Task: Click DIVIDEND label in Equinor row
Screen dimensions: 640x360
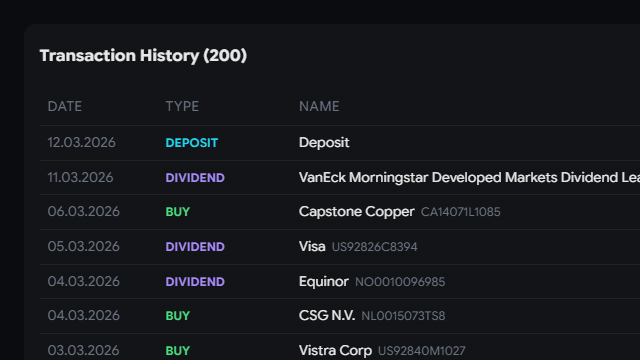Action: [x=195, y=282]
